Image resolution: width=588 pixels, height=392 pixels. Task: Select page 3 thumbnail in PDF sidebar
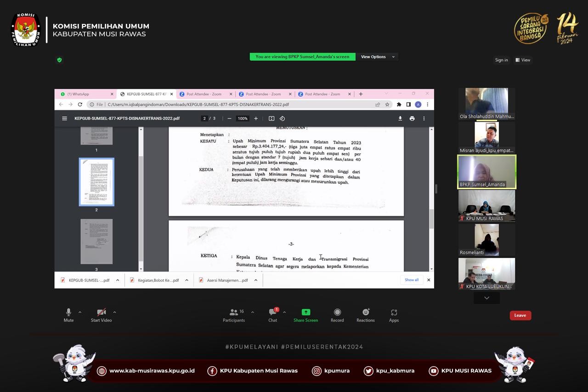pos(96,241)
